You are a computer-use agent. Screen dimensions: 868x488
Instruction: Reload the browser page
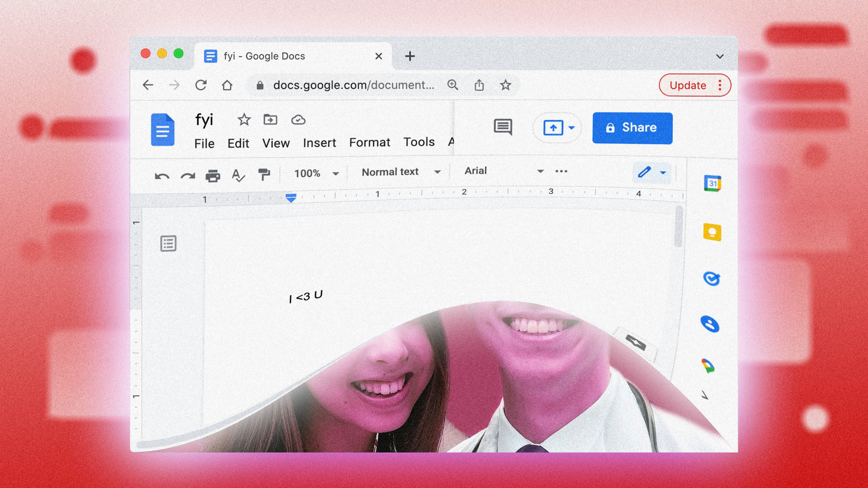point(201,85)
